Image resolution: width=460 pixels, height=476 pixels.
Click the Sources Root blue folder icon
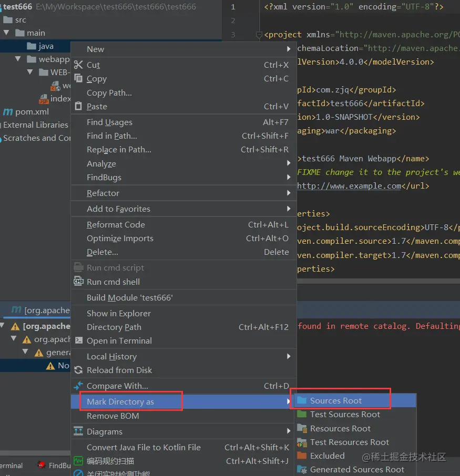pos(302,400)
